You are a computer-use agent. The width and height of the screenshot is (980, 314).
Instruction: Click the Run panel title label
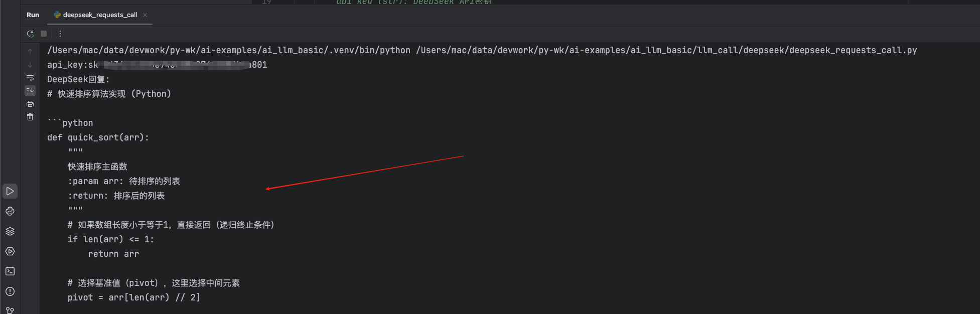coord(33,15)
